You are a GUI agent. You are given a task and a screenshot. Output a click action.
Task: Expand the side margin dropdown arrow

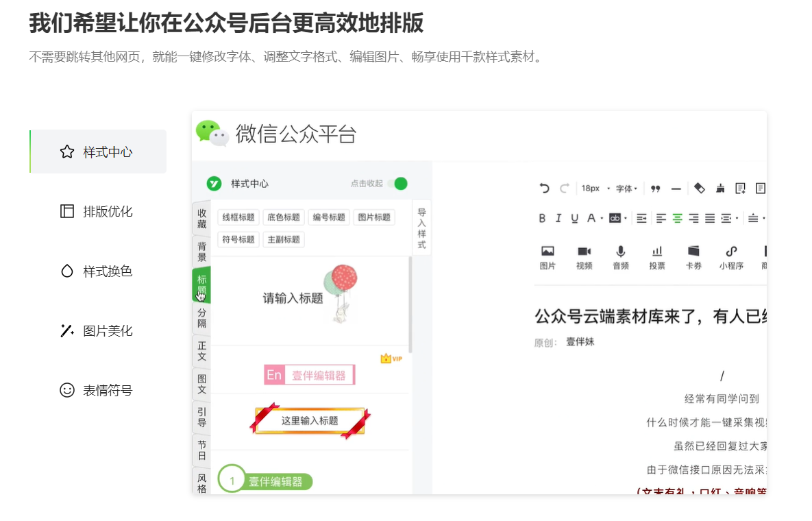pyautogui.click(x=737, y=219)
